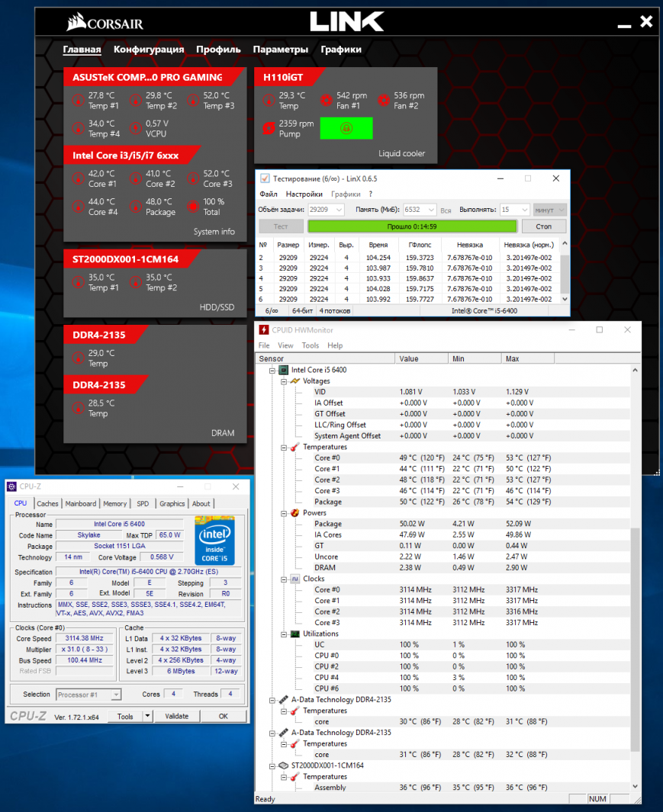
Task: Collapse the ST2000DX001-1CM164 node in HWMonitor
Action: (272, 766)
